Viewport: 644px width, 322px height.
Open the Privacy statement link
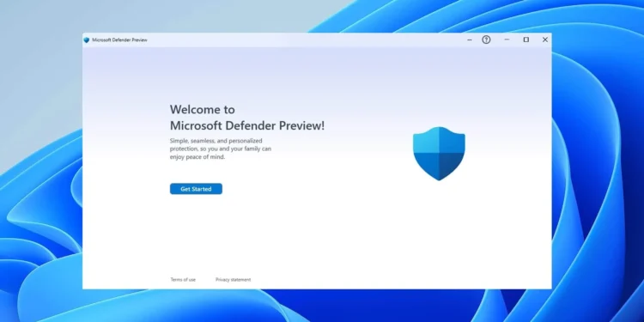(x=233, y=280)
